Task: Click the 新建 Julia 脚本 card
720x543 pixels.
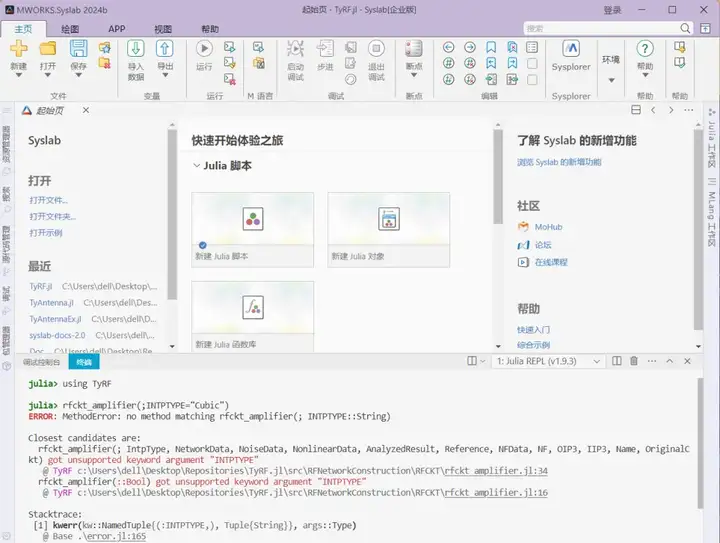Action: pos(253,230)
